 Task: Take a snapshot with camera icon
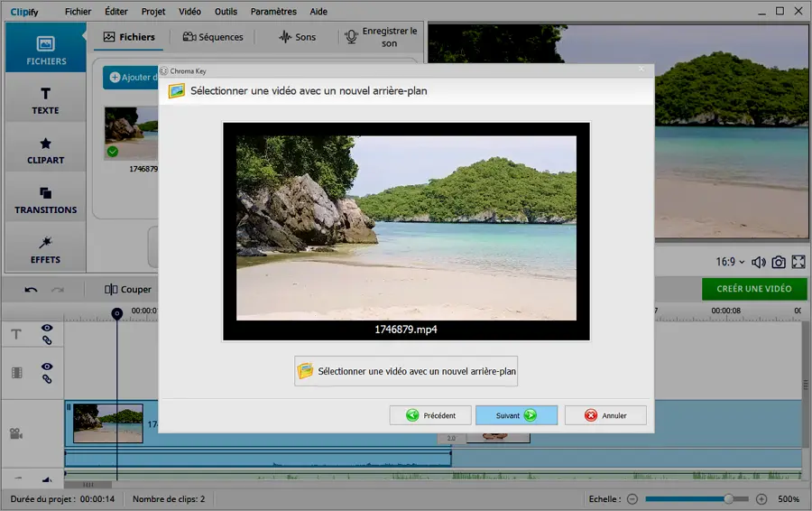[x=779, y=262]
